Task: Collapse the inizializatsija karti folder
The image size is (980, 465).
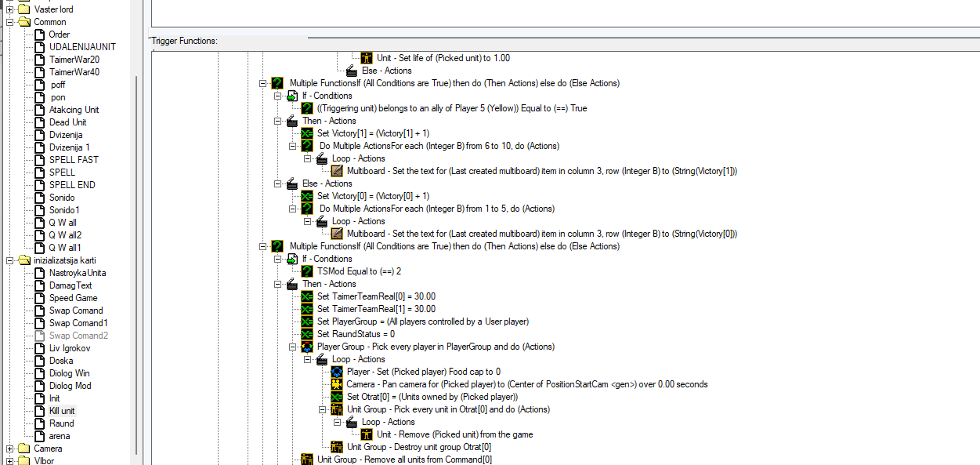Action: (10, 260)
